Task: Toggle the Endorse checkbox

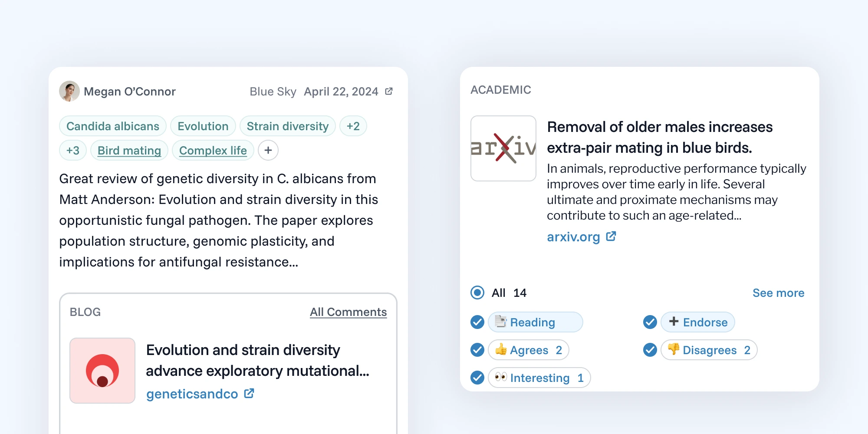Action: pos(650,322)
